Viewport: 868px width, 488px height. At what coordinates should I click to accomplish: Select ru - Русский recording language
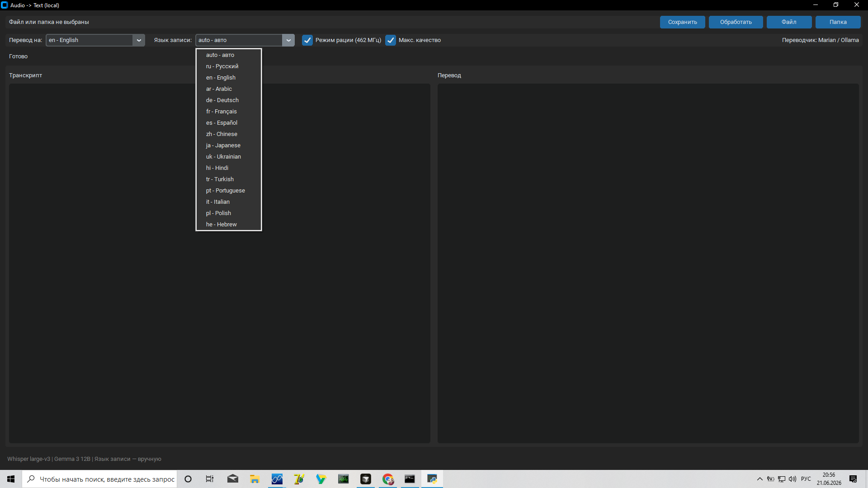[229, 66]
